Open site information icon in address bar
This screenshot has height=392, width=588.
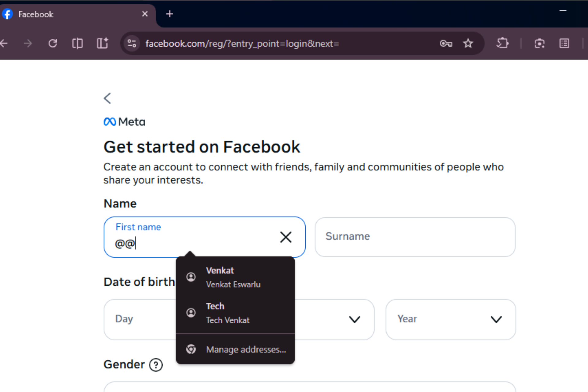point(132,43)
